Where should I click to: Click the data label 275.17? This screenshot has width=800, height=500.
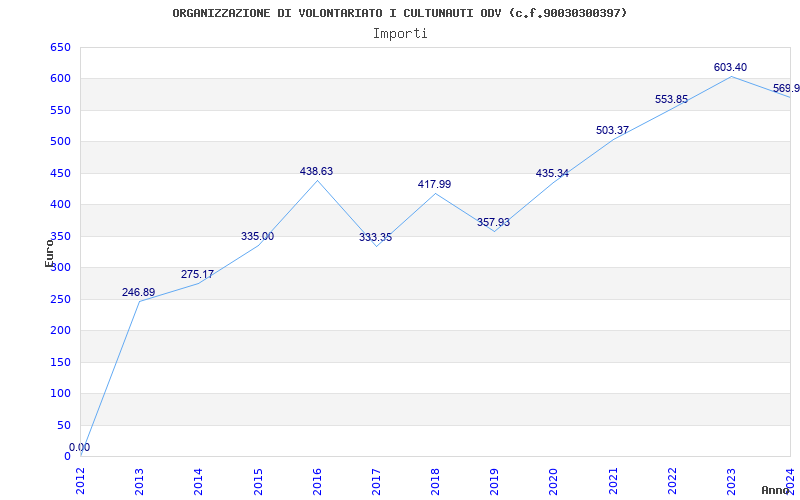[x=197, y=274]
